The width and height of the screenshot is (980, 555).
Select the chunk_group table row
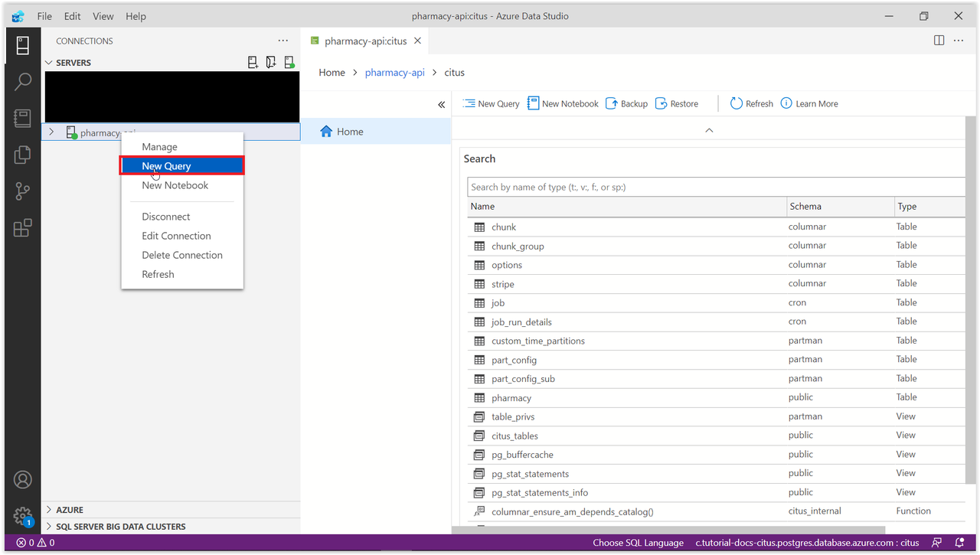[716, 246]
